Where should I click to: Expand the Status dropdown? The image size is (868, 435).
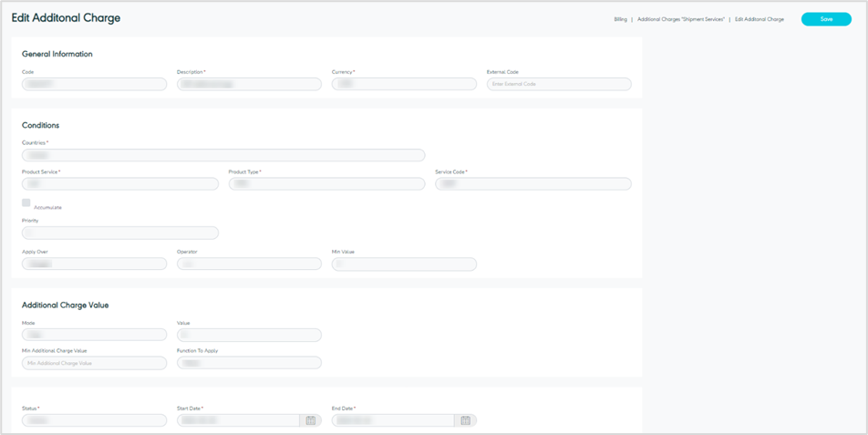(x=94, y=420)
